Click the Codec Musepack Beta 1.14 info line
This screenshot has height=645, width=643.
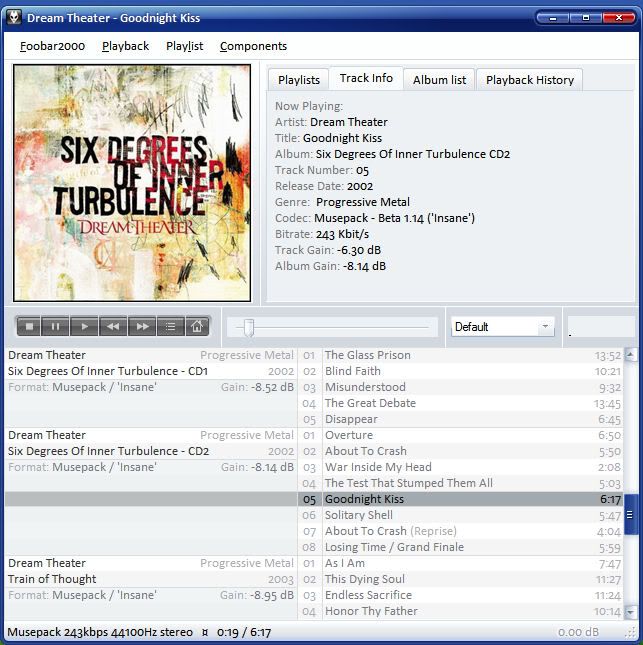coord(375,218)
